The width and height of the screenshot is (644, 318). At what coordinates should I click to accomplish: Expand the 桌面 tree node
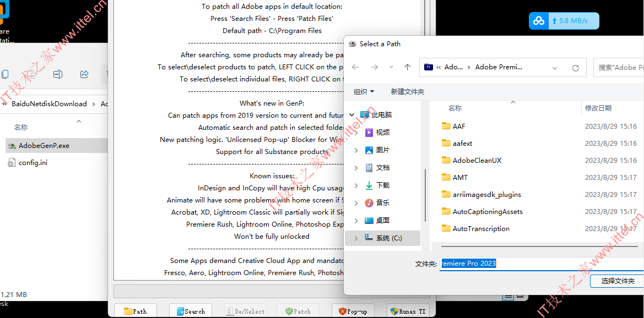[x=356, y=220]
